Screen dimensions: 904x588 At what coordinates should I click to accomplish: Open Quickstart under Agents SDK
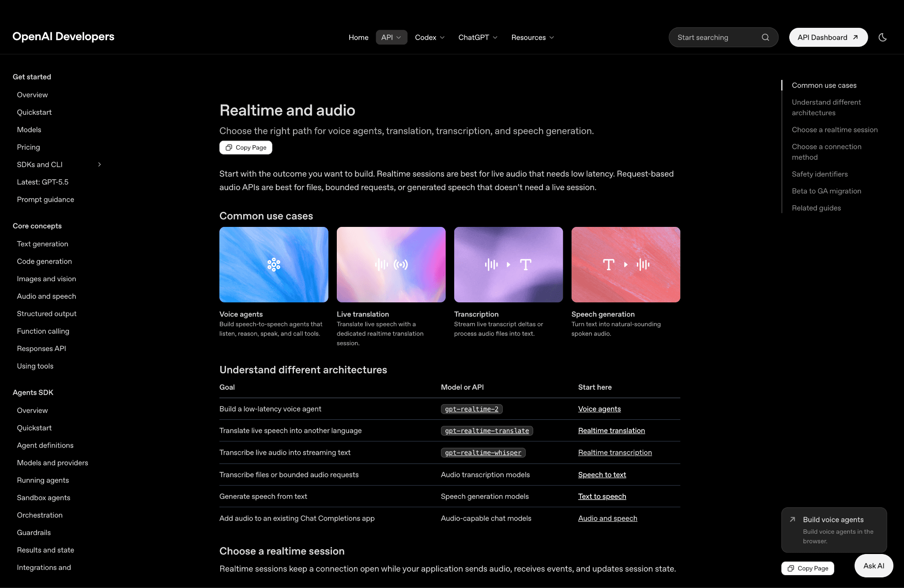[x=34, y=428]
